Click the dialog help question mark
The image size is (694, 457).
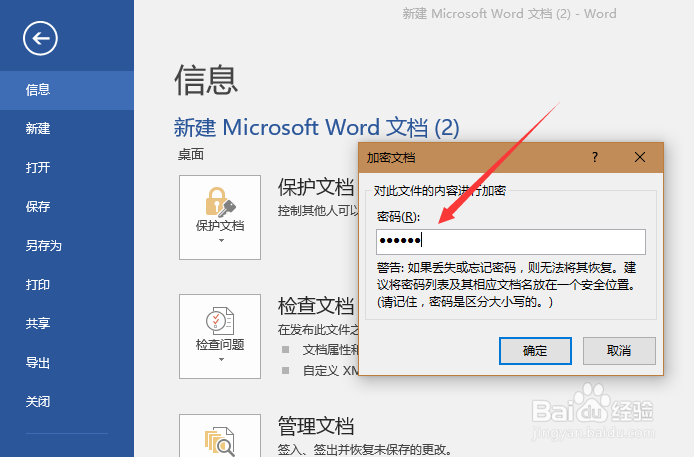point(595,157)
